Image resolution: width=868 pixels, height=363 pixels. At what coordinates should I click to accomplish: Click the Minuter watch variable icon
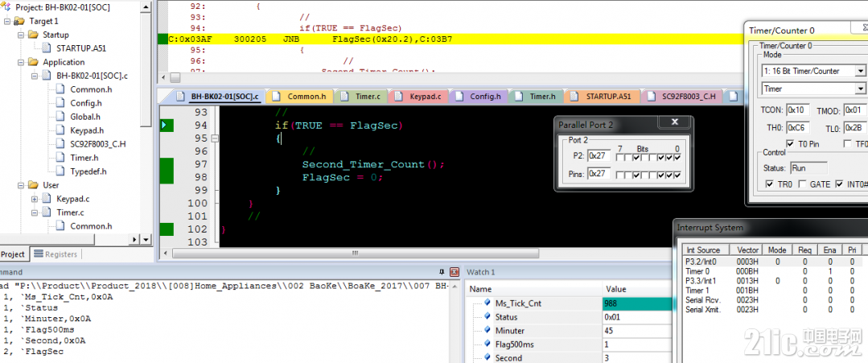pos(487,331)
